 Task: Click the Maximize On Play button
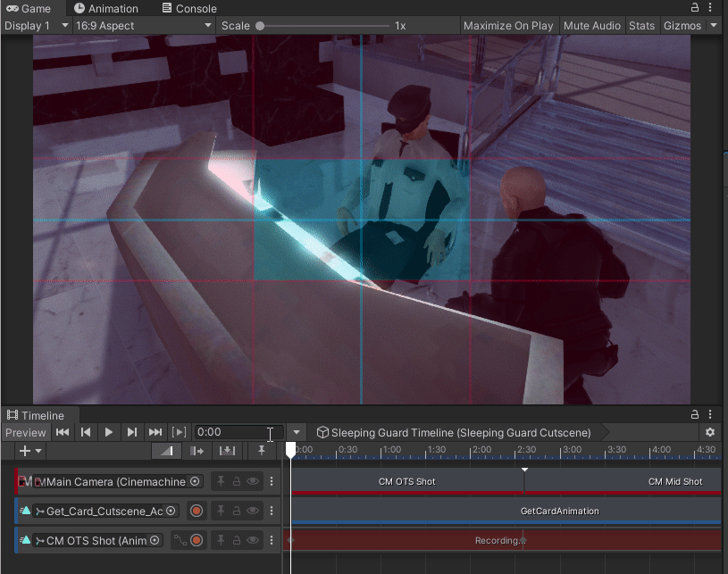[508, 26]
